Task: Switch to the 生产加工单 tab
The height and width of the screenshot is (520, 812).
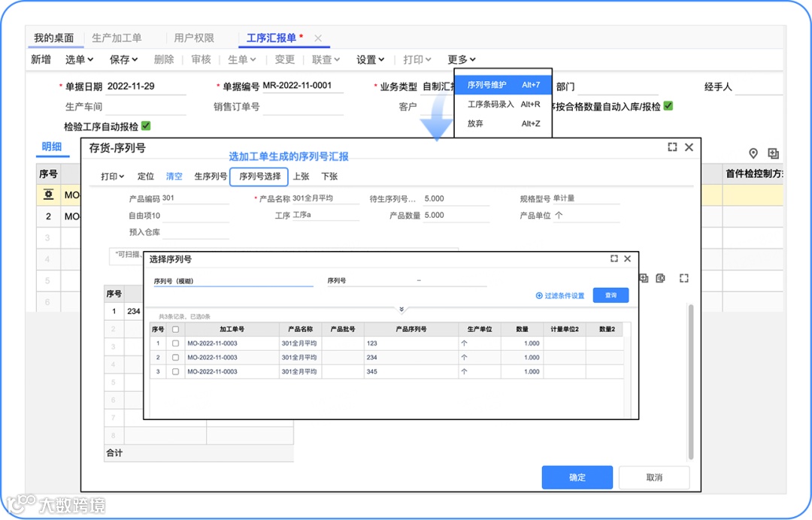Action: click(x=117, y=38)
